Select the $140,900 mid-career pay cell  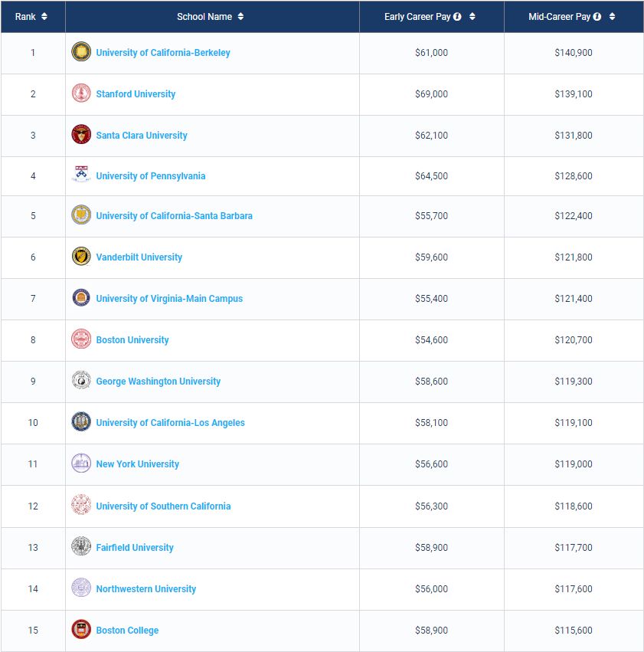[574, 53]
